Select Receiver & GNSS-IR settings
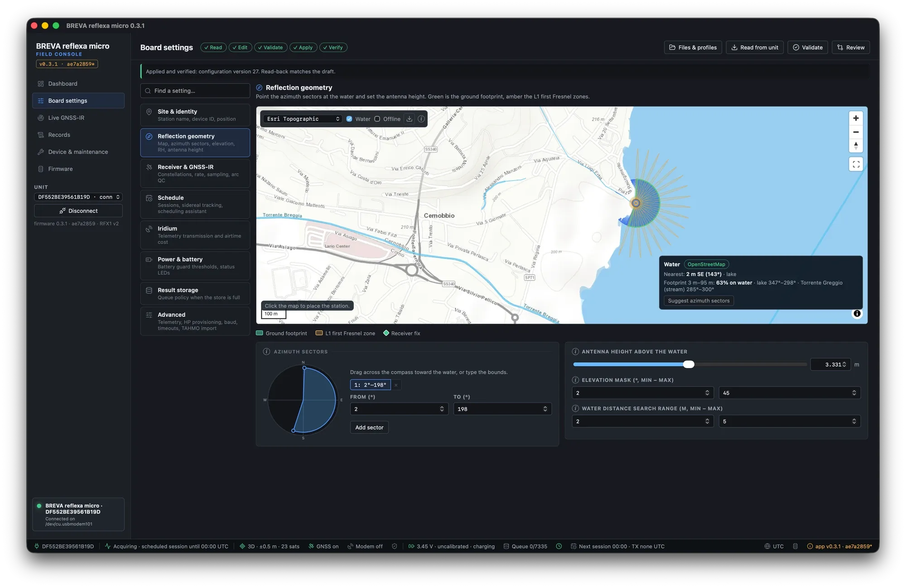906x588 pixels. 195,173
